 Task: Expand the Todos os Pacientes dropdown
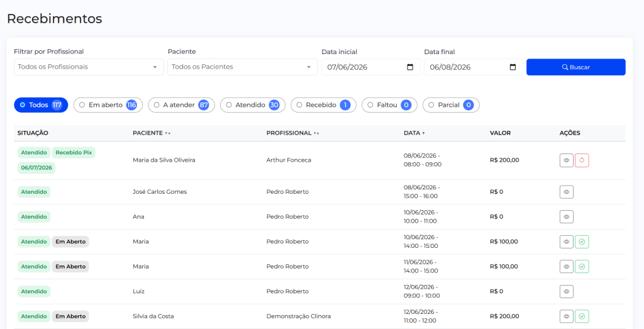click(x=242, y=67)
